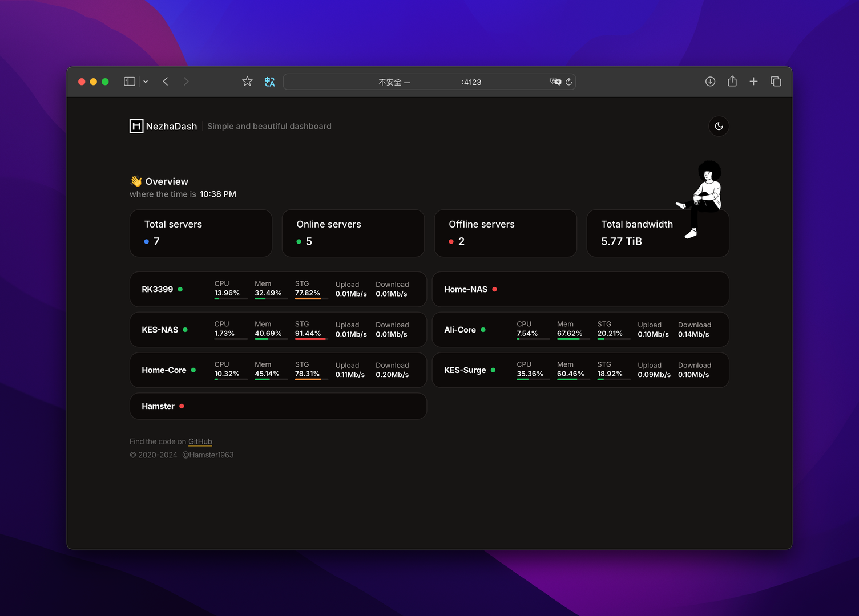Open the translation extension icon in toolbar
The width and height of the screenshot is (859, 616).
click(x=270, y=82)
